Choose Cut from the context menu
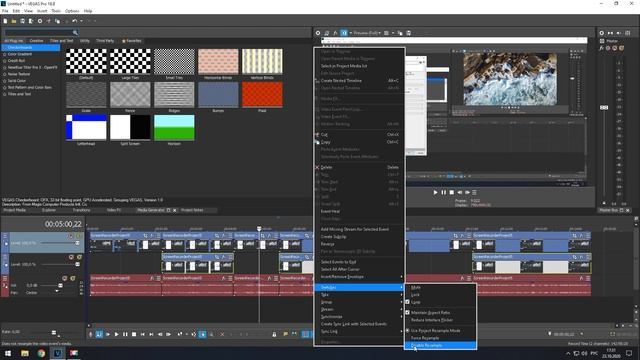 (x=359, y=135)
